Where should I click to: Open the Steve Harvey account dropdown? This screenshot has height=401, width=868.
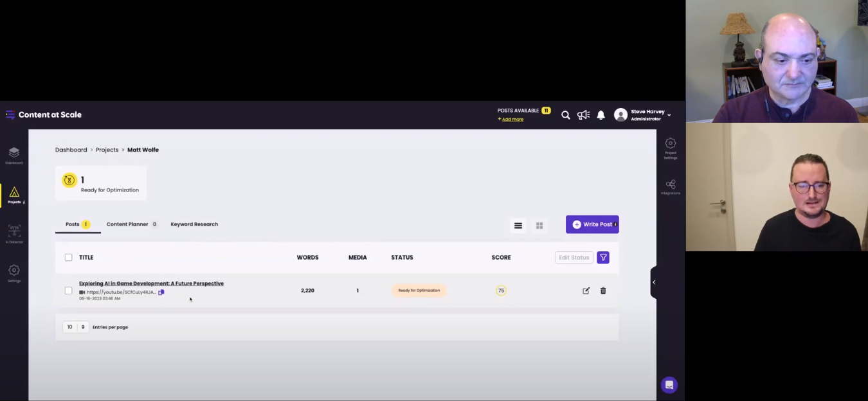point(643,114)
